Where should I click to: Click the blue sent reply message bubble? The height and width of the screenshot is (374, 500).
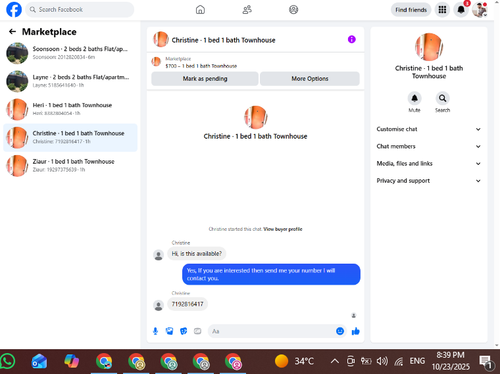[271, 274]
